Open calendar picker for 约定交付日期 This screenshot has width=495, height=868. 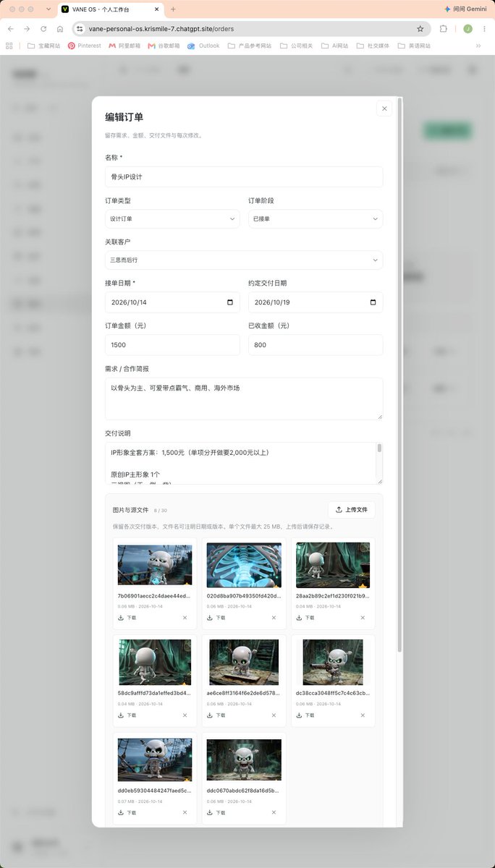pyautogui.click(x=373, y=302)
